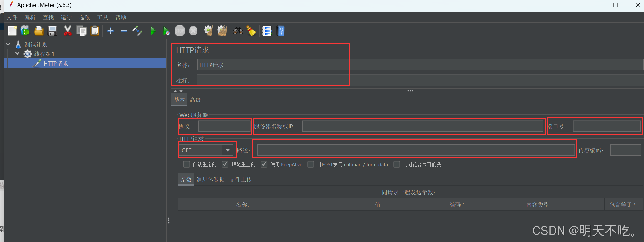
Task: Start test without pauses icon
Action: [166, 31]
